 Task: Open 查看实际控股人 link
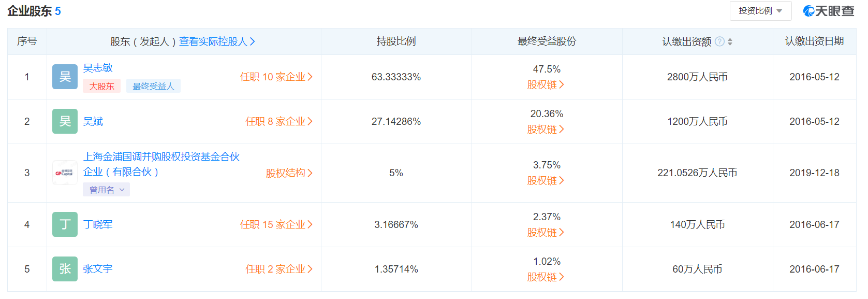pyautogui.click(x=217, y=41)
